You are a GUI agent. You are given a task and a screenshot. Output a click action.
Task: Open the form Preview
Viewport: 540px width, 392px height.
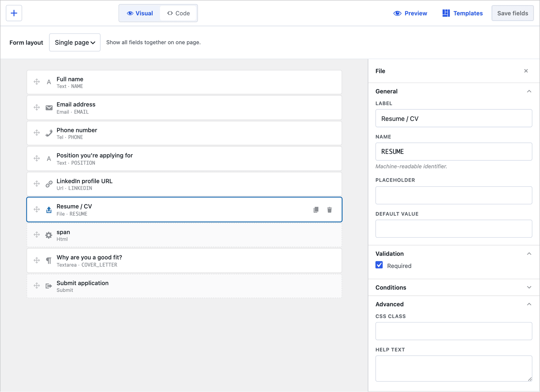pos(410,13)
